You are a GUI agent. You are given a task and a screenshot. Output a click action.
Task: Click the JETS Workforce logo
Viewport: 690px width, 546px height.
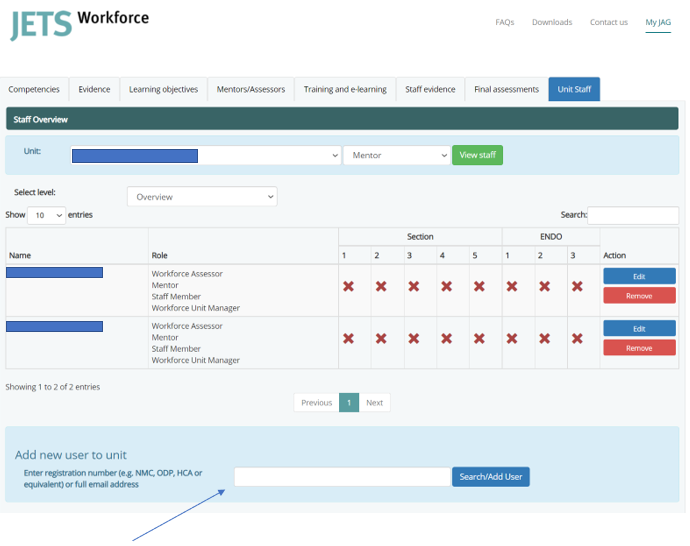click(x=80, y=23)
